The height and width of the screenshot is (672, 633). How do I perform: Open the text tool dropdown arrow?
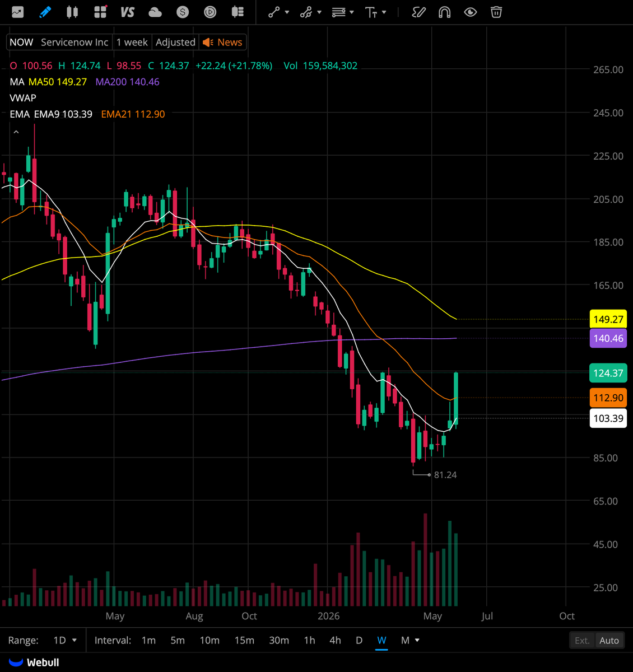click(x=384, y=12)
